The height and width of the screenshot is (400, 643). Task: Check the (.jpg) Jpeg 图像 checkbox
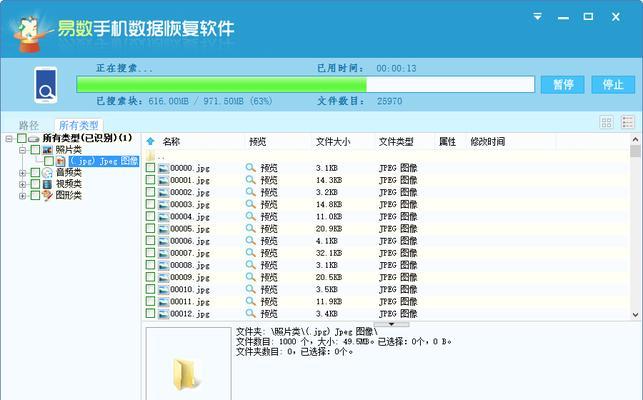tap(49, 161)
